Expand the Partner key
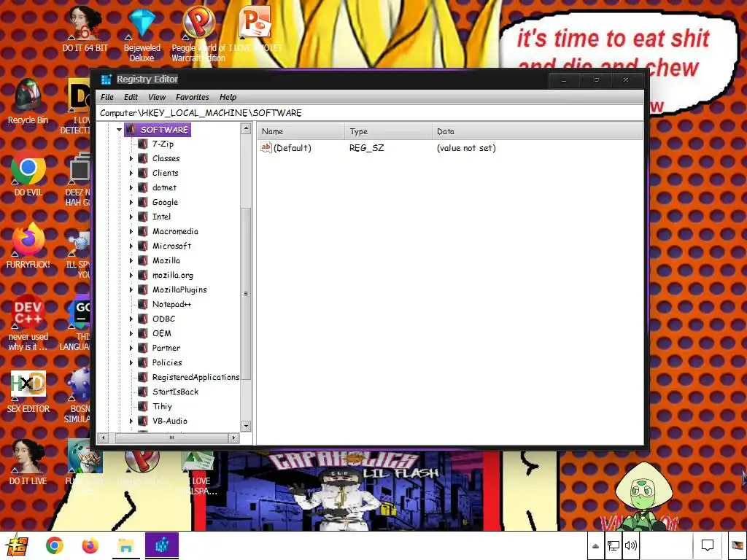Screen dimensions: 747x560 [x=131, y=348]
